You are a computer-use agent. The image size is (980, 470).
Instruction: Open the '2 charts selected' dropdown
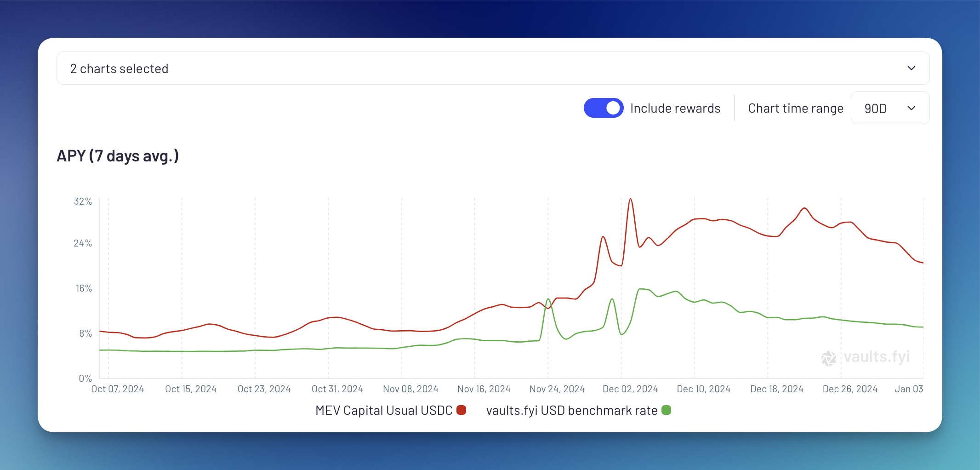[493, 68]
